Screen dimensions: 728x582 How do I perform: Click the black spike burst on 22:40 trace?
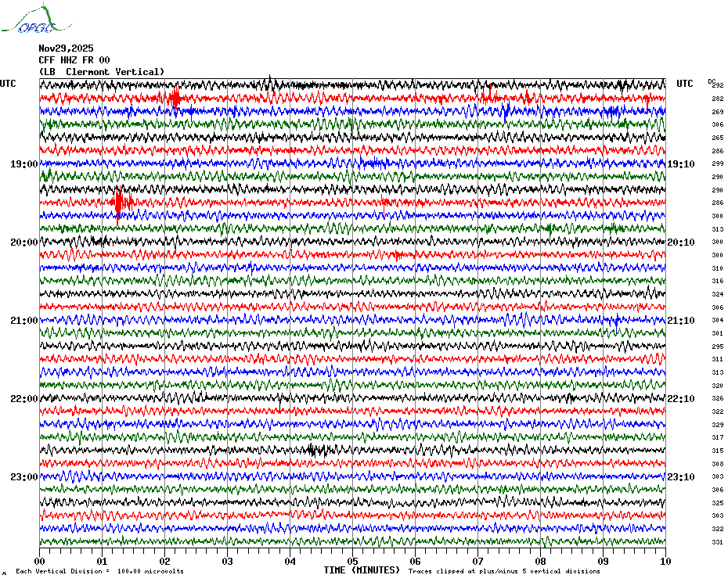point(315,450)
